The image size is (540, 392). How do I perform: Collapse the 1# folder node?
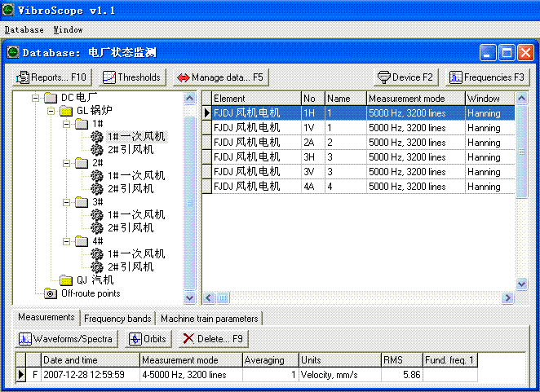coord(66,124)
